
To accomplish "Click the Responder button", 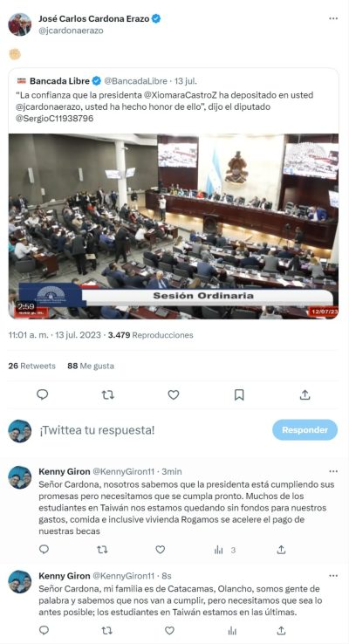I will click(x=305, y=430).
